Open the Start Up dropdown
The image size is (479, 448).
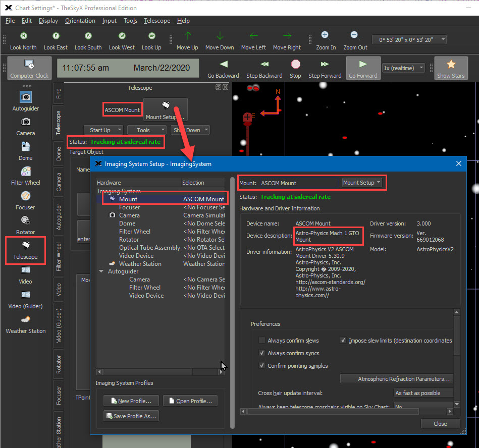coord(103,130)
